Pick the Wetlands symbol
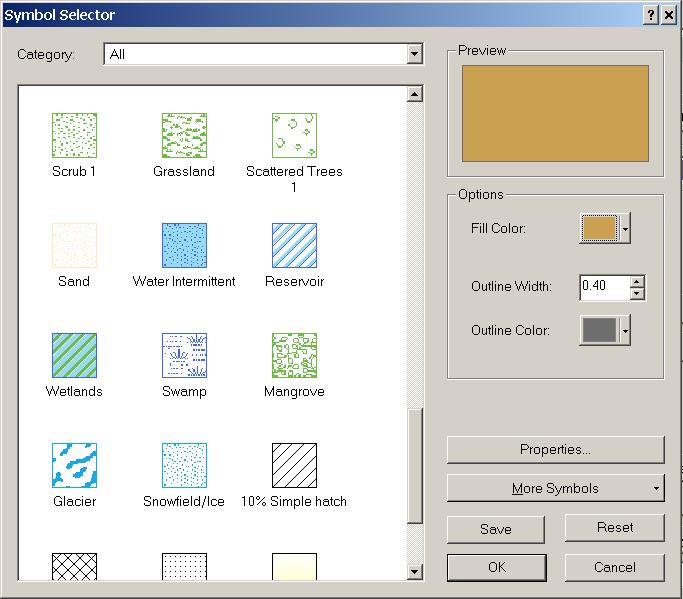This screenshot has height=599, width=683. point(74,355)
